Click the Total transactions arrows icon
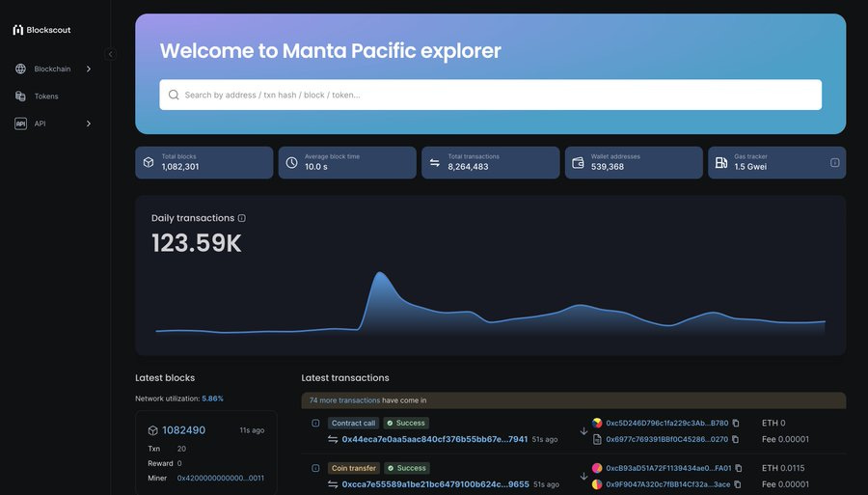868x495 pixels. pos(435,162)
